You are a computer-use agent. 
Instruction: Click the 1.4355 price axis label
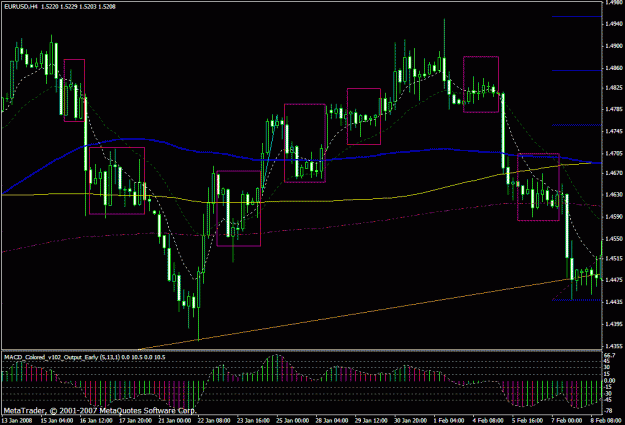pyautogui.click(x=614, y=346)
